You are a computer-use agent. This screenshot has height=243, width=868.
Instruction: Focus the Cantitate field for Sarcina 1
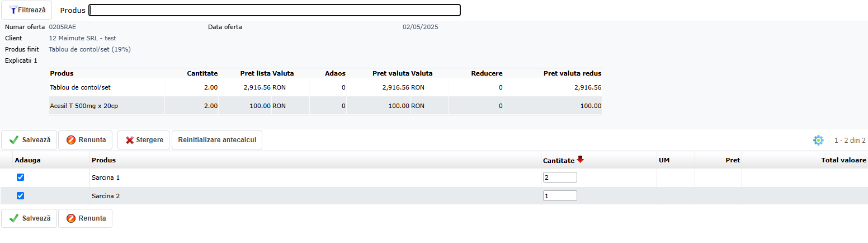[559, 177]
